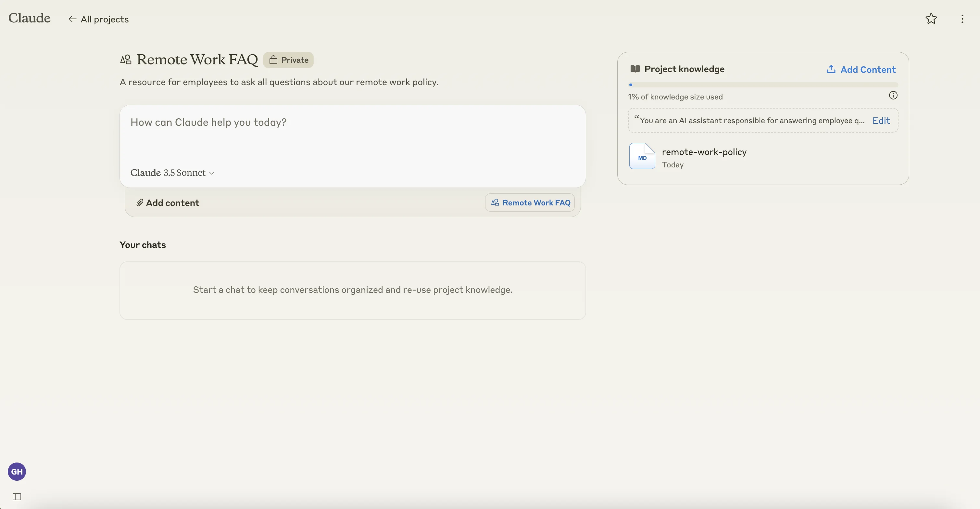Edit the project custom instructions
Screen dimensions: 980x509
pos(881,121)
